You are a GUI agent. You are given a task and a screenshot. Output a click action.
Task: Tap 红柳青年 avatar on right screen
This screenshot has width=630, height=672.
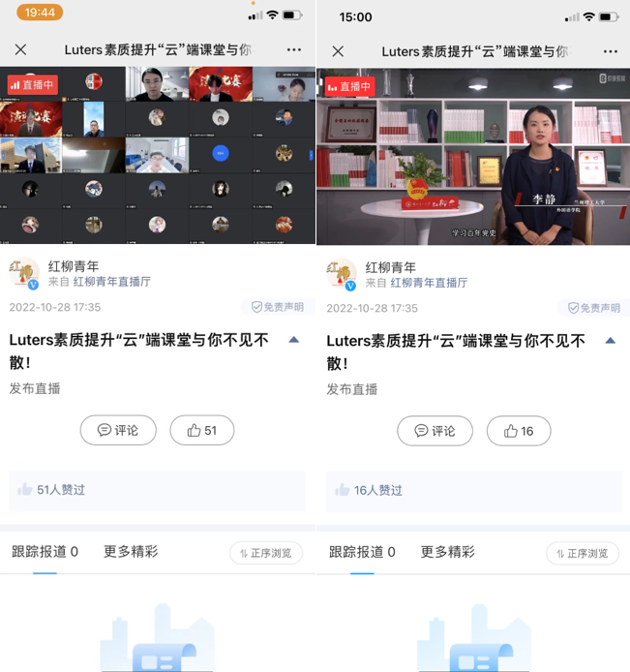point(342,274)
